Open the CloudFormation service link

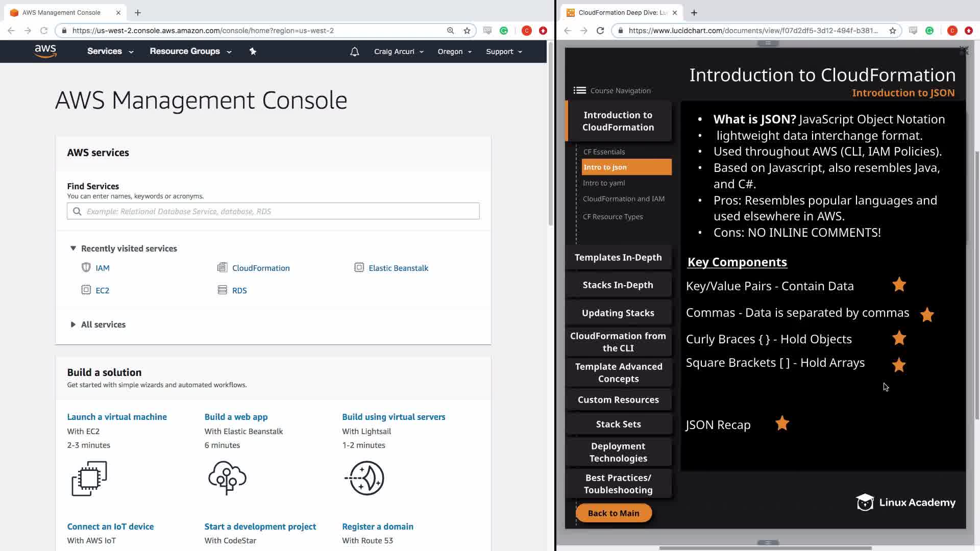point(260,268)
